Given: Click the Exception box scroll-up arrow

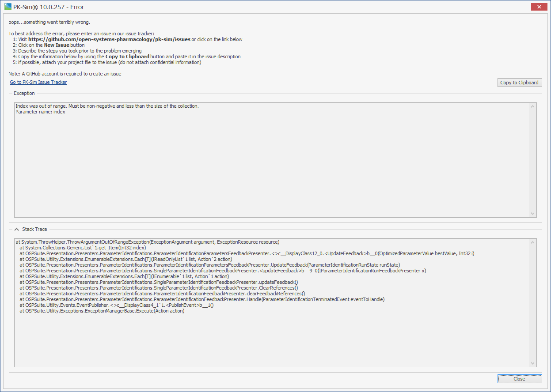Looking at the screenshot, I should tap(533, 106).
